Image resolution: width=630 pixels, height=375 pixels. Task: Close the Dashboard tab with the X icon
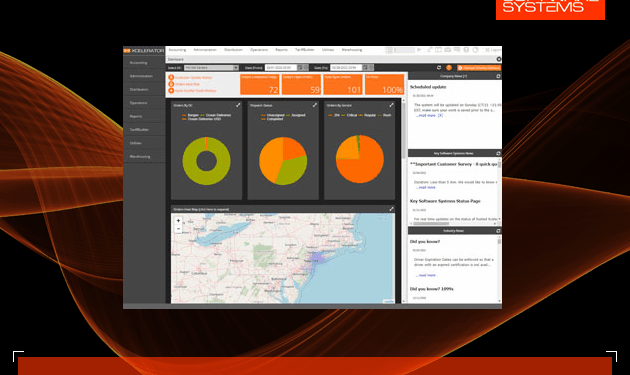499,59
